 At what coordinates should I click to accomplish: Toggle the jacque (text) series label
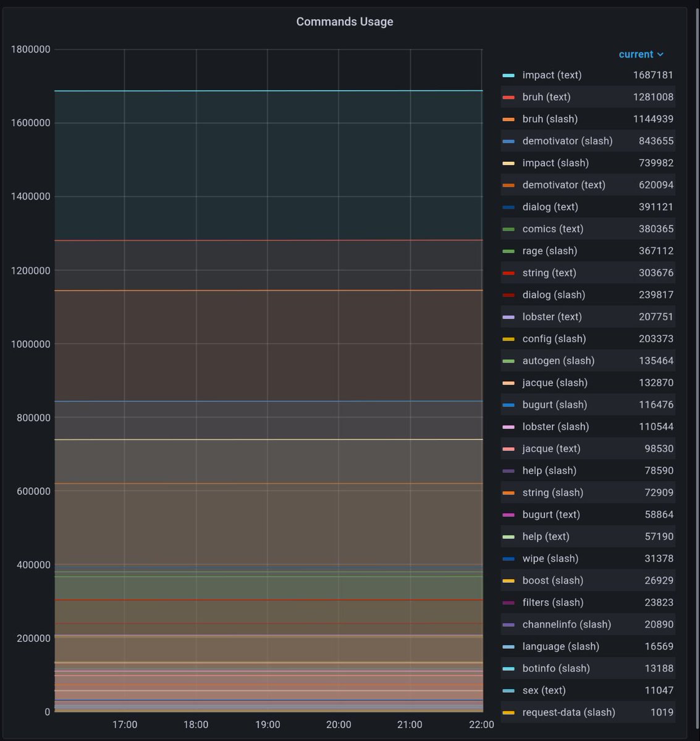(550, 448)
